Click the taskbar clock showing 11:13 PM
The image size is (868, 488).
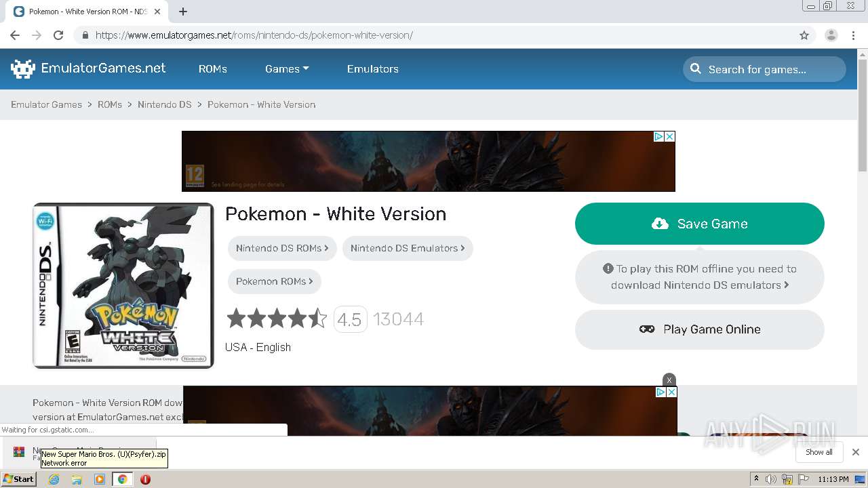[x=833, y=479]
